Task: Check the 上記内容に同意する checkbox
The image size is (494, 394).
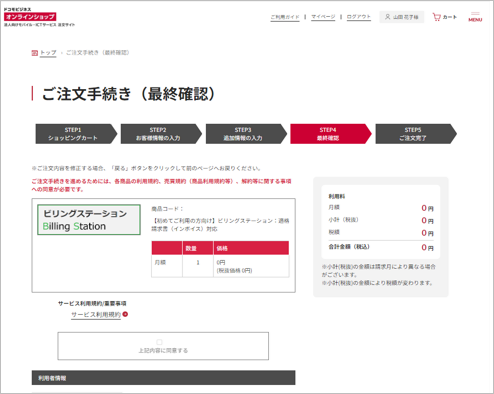Action: (x=159, y=342)
